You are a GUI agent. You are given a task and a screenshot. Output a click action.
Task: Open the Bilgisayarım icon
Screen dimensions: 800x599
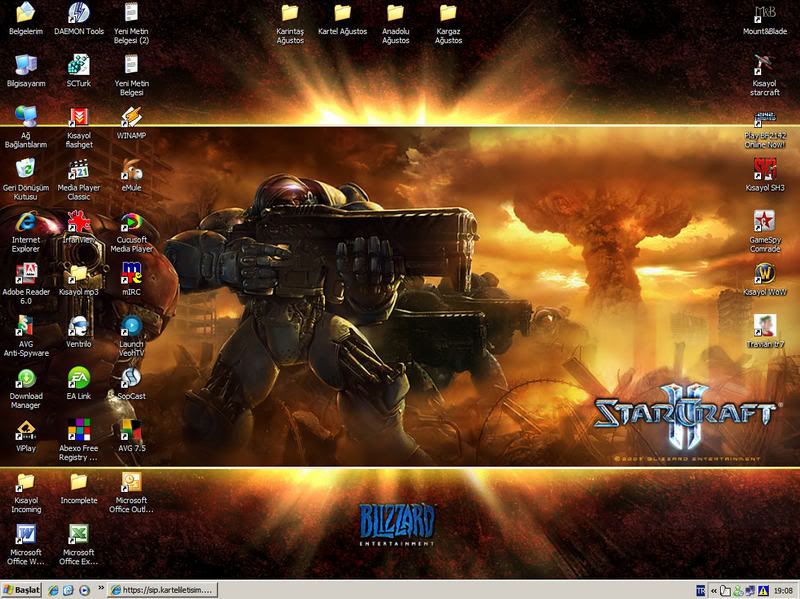click(26, 71)
